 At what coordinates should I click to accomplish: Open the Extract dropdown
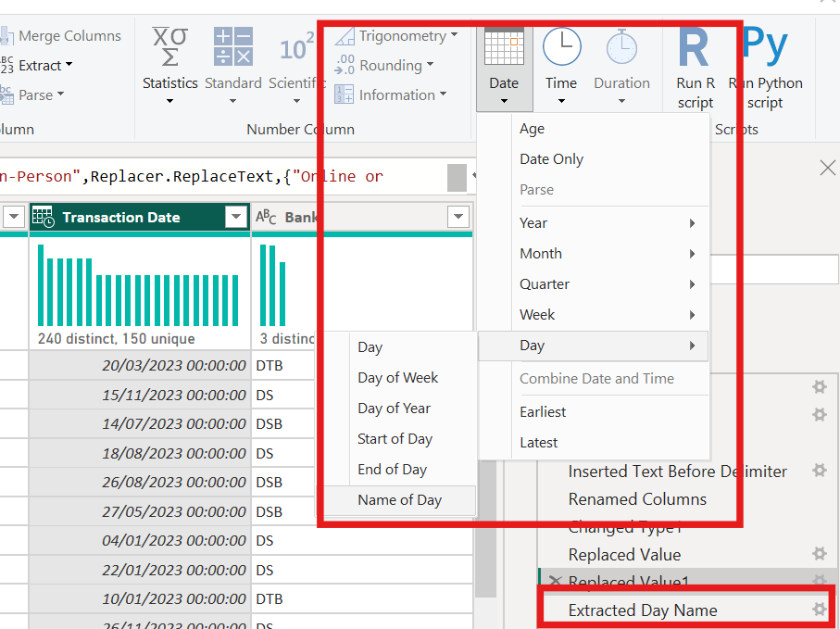[x=36, y=66]
